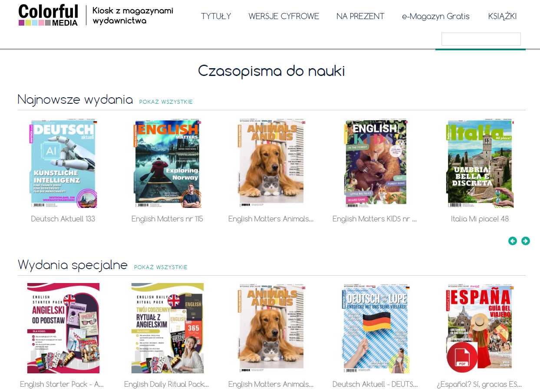Navigate to KSIĄŻKI menu item

(502, 16)
